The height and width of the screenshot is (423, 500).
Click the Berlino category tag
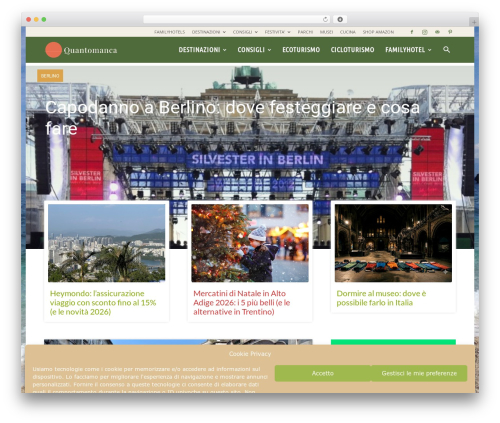pyautogui.click(x=50, y=76)
